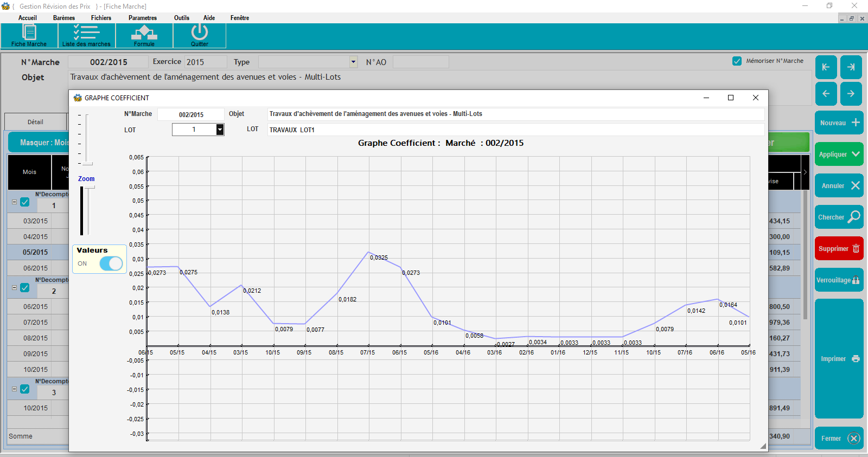The width and height of the screenshot is (868, 457).
Task: Go to previous record arrow
Action: 826,94
